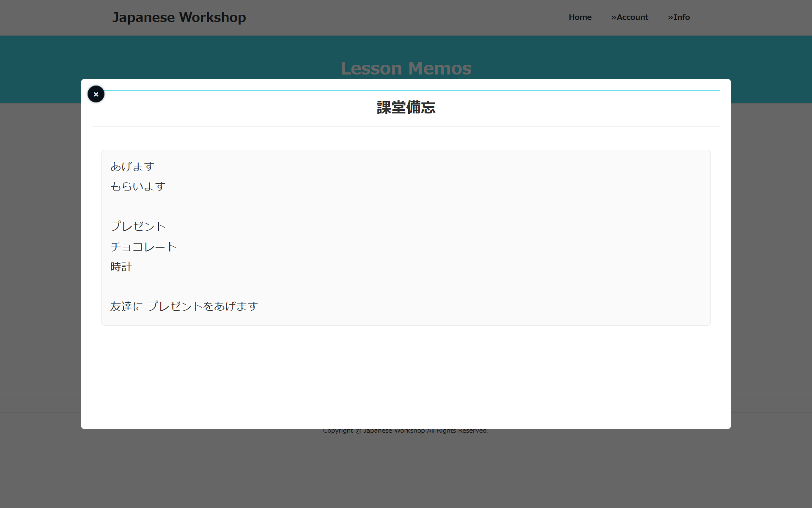Click the dimmed overlay left of the modal

[40, 254]
